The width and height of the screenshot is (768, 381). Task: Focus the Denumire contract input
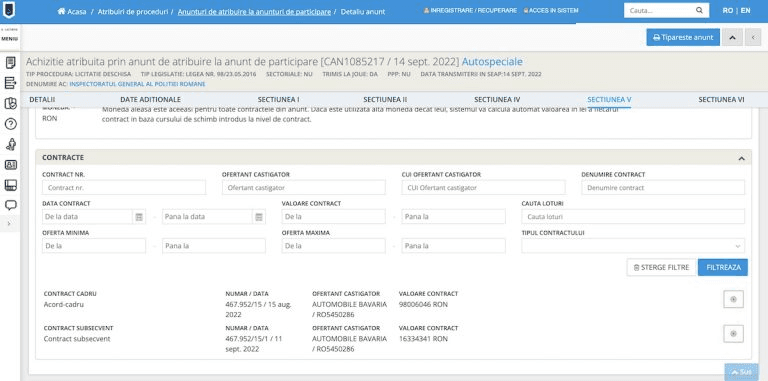[x=663, y=188]
